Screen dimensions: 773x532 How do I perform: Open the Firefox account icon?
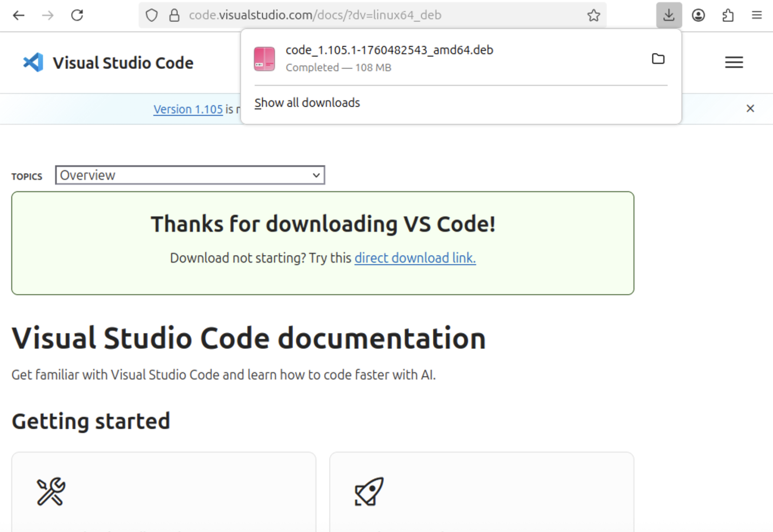[698, 15]
